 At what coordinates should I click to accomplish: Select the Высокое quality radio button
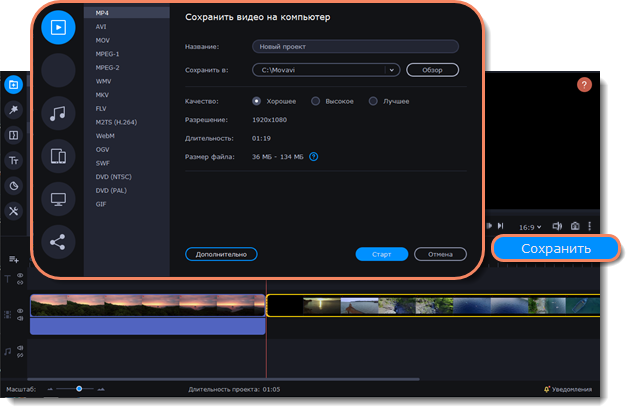pos(316,101)
